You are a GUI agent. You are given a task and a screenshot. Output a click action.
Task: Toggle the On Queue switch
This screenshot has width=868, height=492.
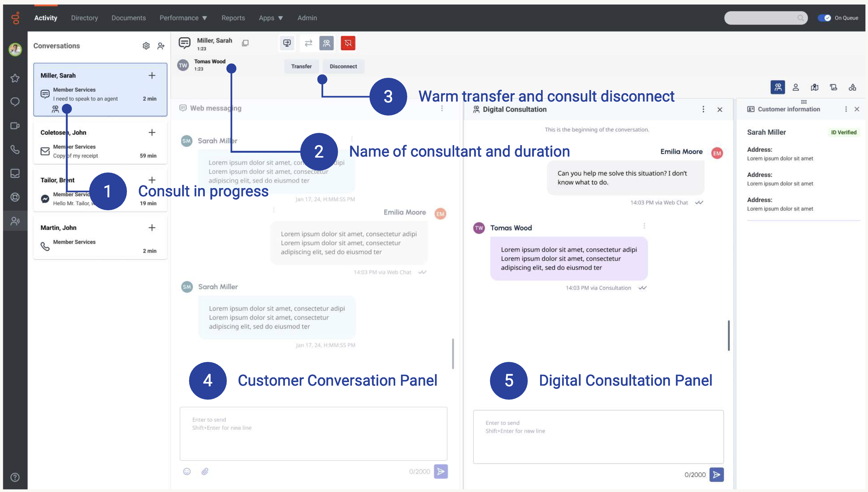[x=824, y=18]
